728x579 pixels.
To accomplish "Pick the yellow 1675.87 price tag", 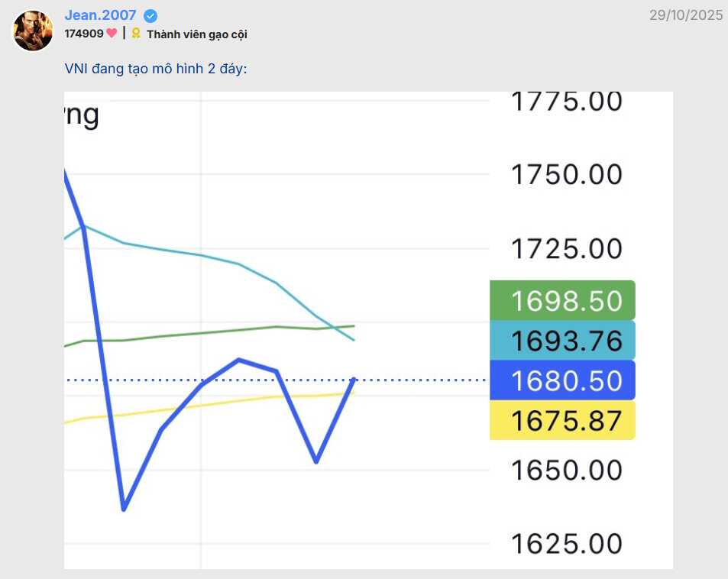I will pos(562,420).
